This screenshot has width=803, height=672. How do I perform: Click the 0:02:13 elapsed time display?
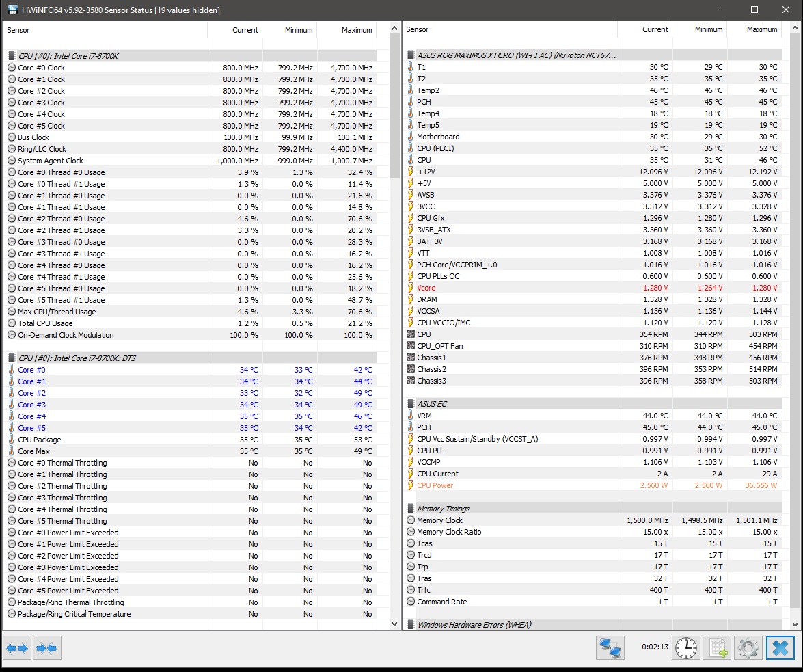point(655,647)
